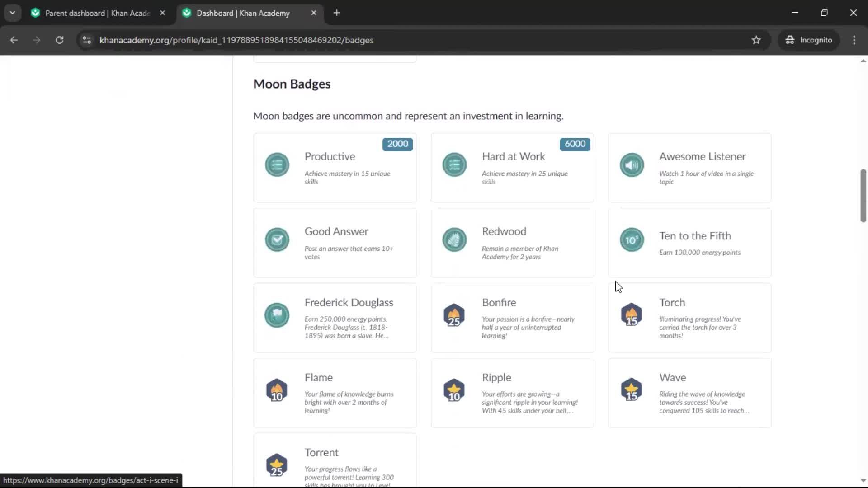The width and height of the screenshot is (868, 488).
Task: Click the Bonfire 25 flame icon
Action: tap(454, 315)
